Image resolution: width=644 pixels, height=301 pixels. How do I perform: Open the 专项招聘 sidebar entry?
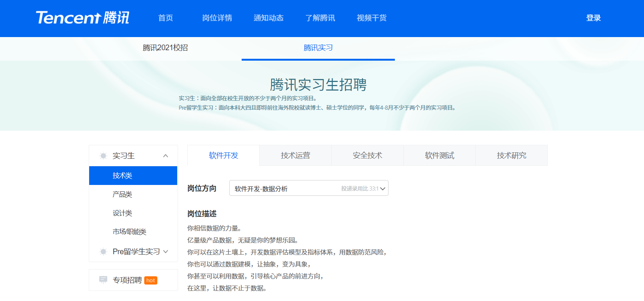coord(133,280)
